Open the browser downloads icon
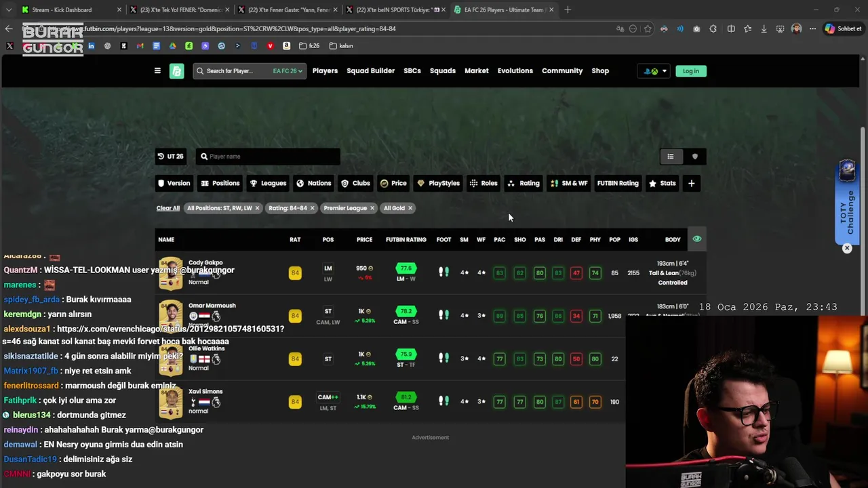The image size is (868, 488). (x=764, y=28)
